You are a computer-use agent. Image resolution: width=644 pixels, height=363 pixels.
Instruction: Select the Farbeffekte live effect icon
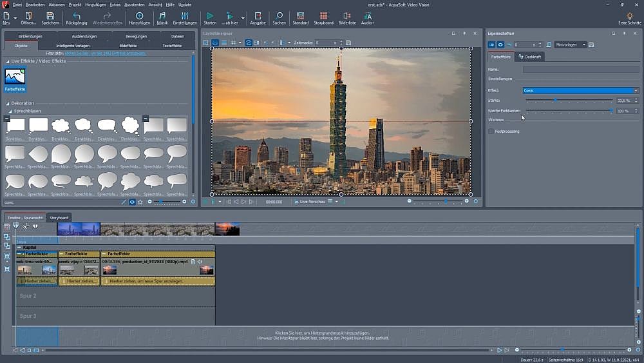(x=15, y=77)
